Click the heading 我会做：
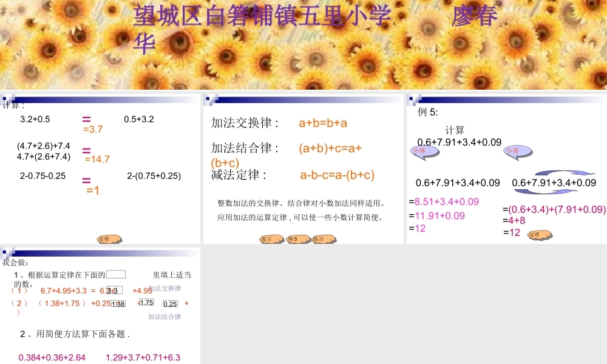Image resolution: width=607 pixels, height=364 pixels. point(16,262)
